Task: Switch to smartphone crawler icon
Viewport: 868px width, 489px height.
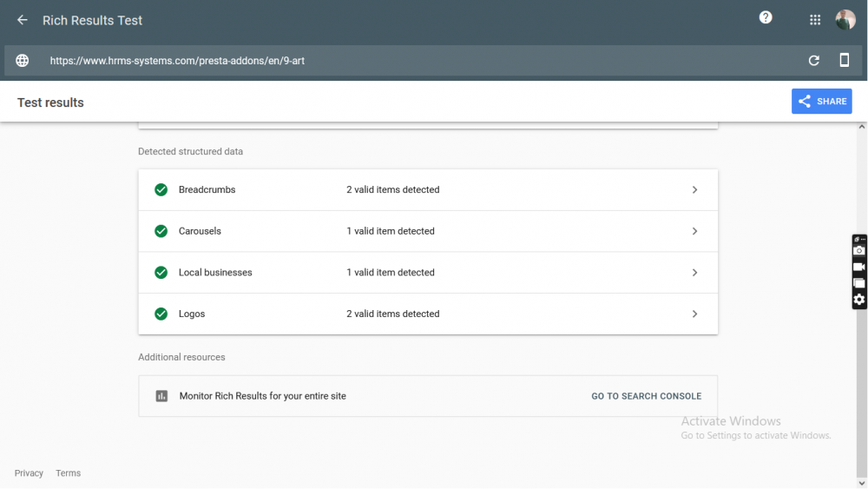Action: 844,61
